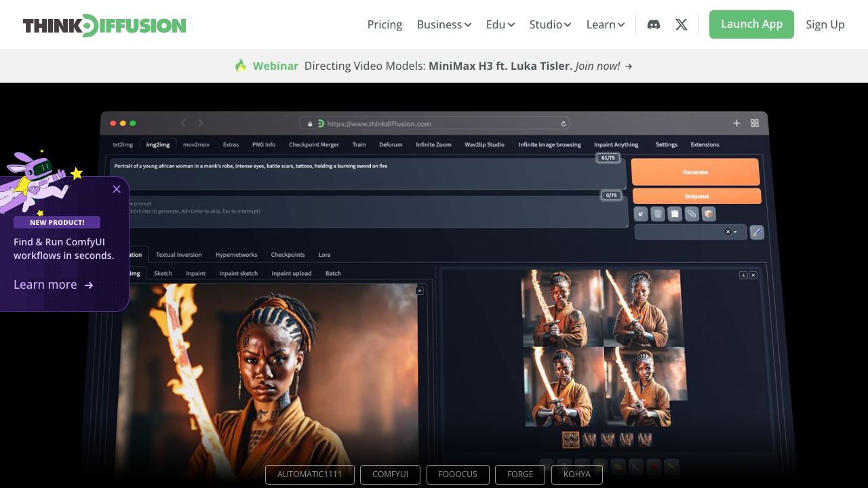Click the padlock icon in mock address bar
868x488 pixels.
310,124
